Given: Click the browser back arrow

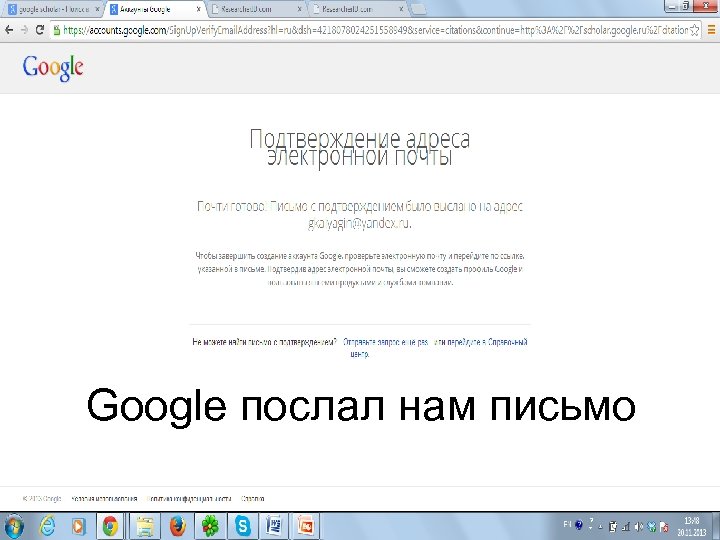Looking at the screenshot, I should click(x=9, y=30).
